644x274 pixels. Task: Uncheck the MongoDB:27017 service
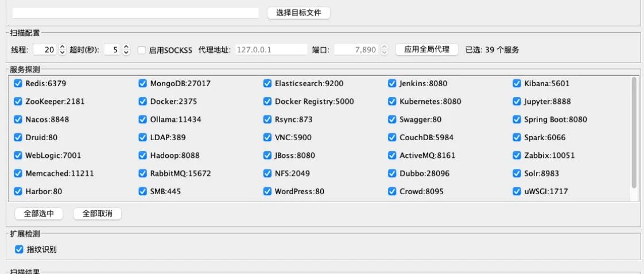142,83
